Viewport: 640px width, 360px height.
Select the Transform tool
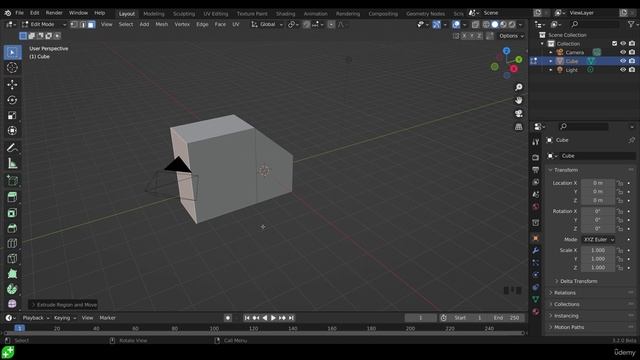[12, 131]
